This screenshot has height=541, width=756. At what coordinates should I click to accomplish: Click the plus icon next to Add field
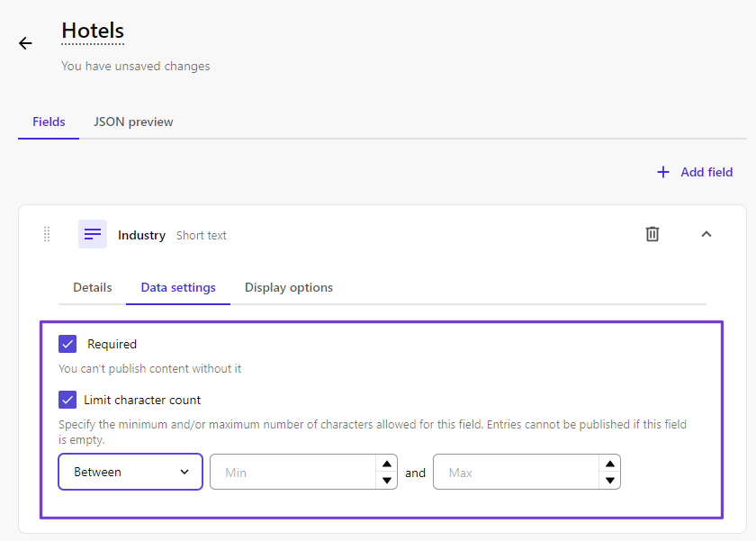point(663,172)
